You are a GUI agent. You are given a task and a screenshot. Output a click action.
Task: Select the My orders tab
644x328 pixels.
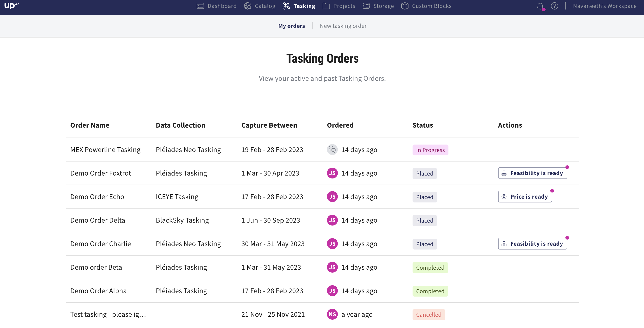[x=292, y=26]
